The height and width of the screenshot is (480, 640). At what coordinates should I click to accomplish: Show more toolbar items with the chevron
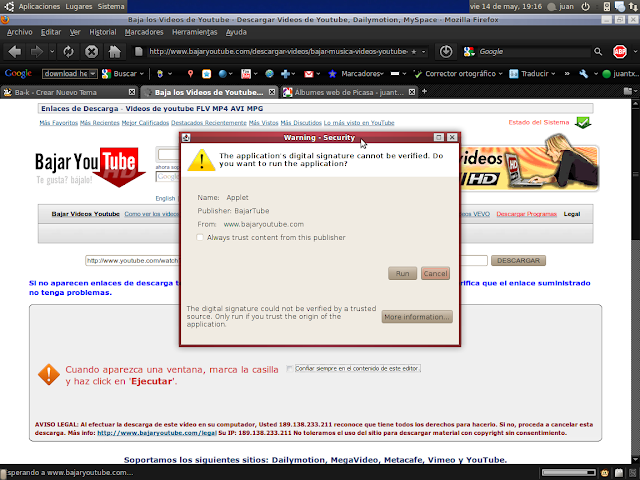click(567, 74)
